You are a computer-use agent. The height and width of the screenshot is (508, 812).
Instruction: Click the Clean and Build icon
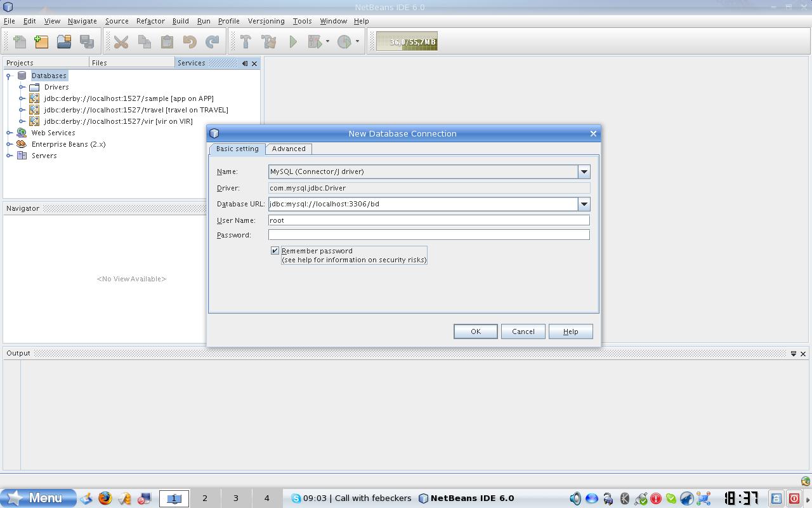click(269, 42)
